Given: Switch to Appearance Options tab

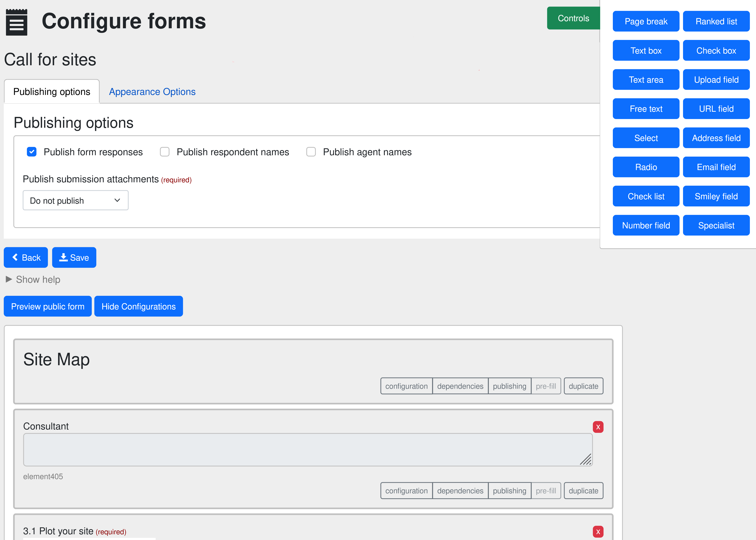Looking at the screenshot, I should [x=152, y=92].
